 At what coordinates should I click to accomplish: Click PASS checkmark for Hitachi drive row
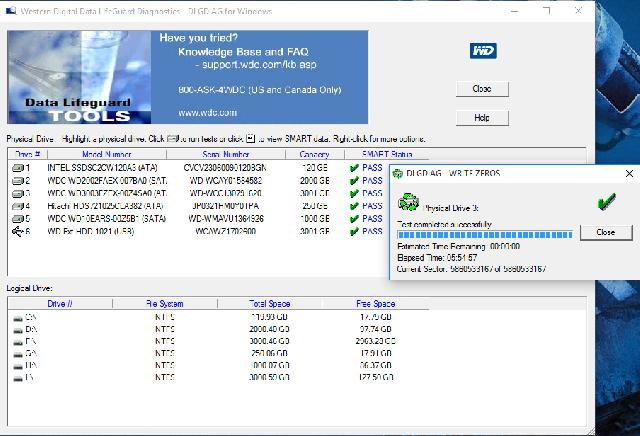pos(354,206)
